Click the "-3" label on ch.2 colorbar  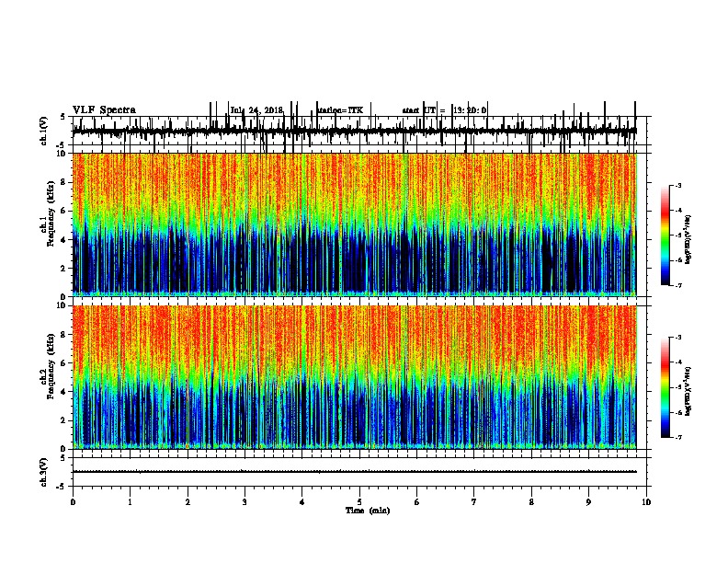pyautogui.click(x=678, y=338)
